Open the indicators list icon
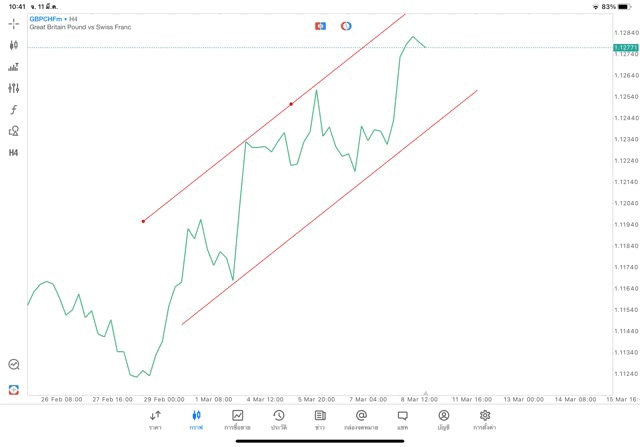 13,88
